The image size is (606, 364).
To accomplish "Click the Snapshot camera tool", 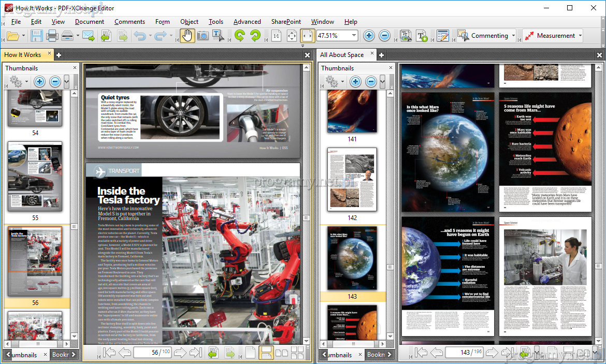I will (x=203, y=36).
